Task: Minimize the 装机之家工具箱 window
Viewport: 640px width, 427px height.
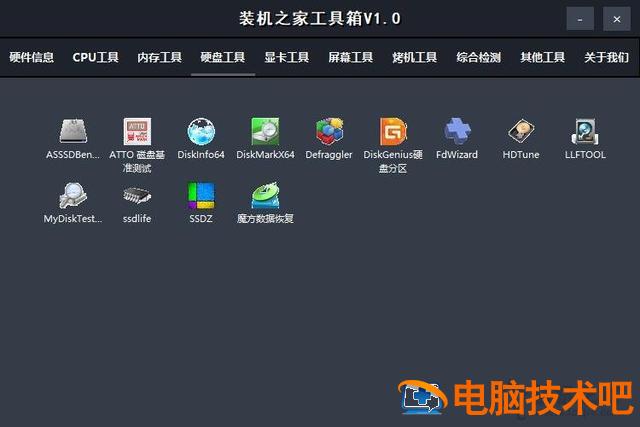Action: click(x=580, y=19)
